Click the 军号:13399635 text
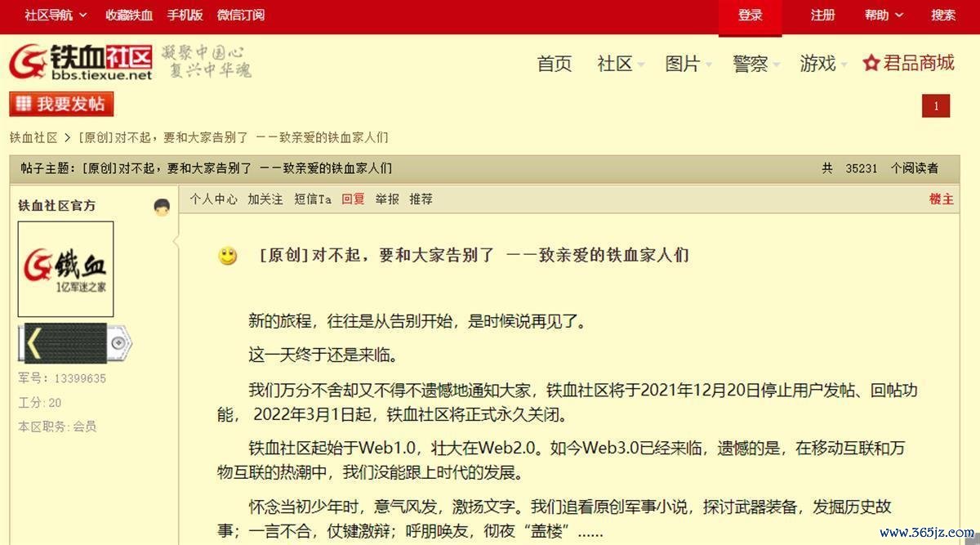Screen dimensions: 980x545 62,378
